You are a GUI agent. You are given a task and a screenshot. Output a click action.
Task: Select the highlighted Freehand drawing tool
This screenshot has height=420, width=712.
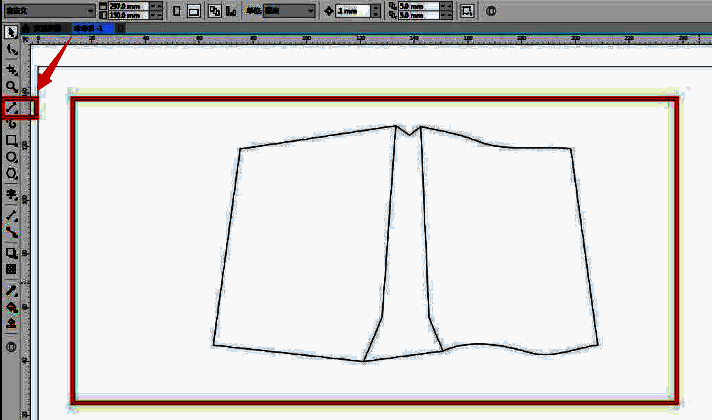pyautogui.click(x=13, y=107)
